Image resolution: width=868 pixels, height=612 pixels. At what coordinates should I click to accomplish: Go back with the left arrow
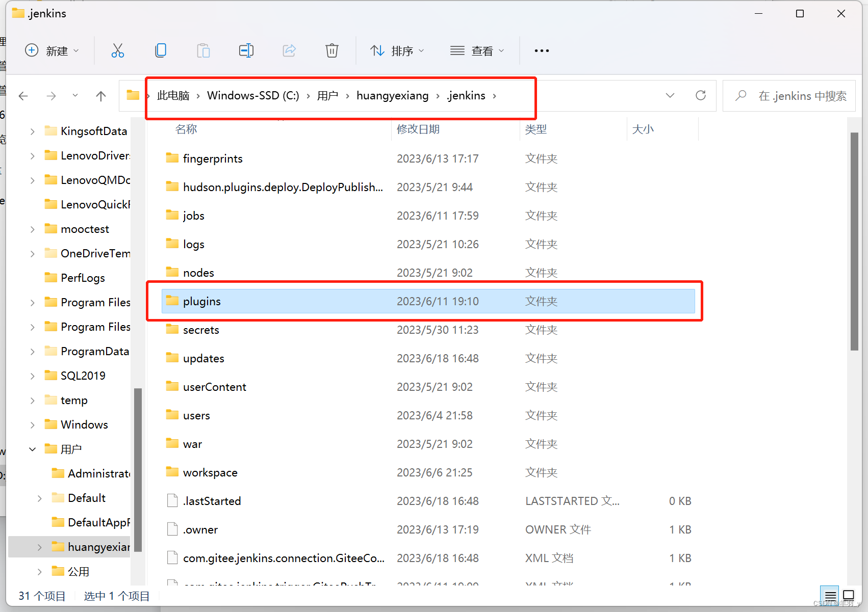point(23,96)
